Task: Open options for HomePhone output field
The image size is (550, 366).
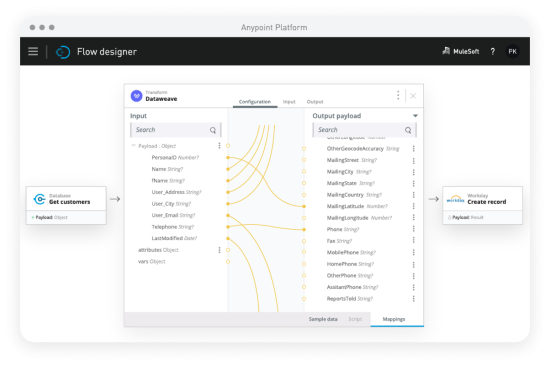Action: click(414, 265)
